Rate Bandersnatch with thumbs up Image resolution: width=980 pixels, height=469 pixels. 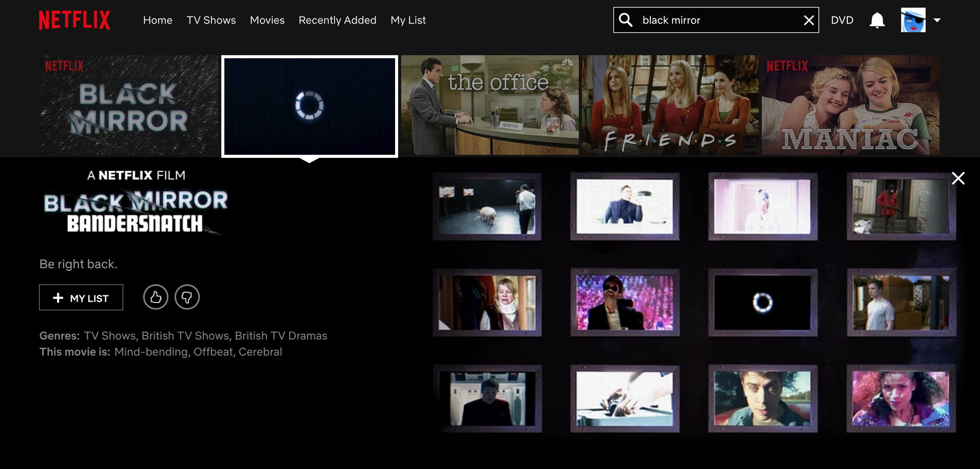[156, 297]
